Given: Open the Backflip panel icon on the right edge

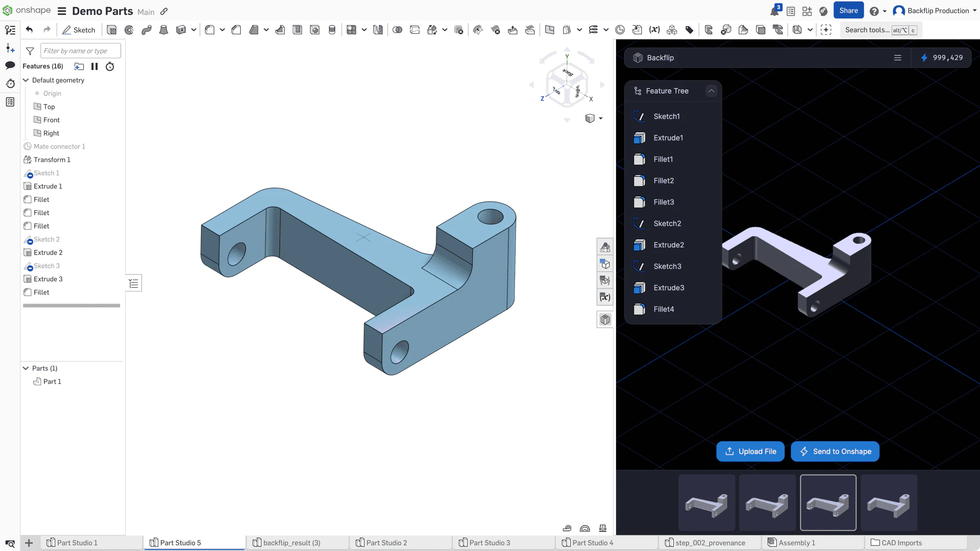Looking at the screenshot, I should [605, 320].
